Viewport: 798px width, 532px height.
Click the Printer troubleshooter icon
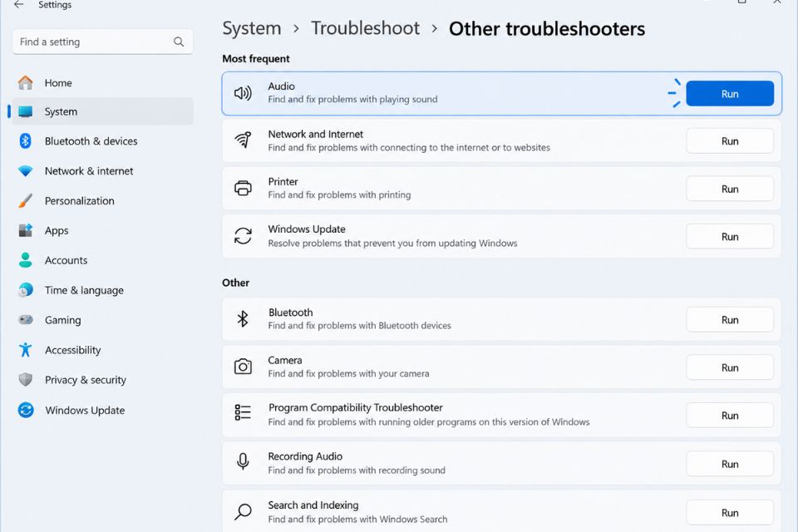click(243, 189)
